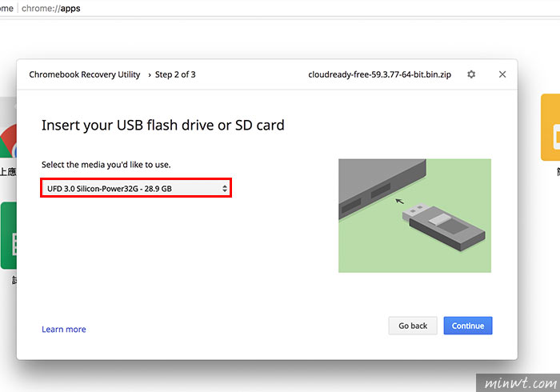Open the Learn more link
This screenshot has width=560, height=392.
pyautogui.click(x=63, y=329)
